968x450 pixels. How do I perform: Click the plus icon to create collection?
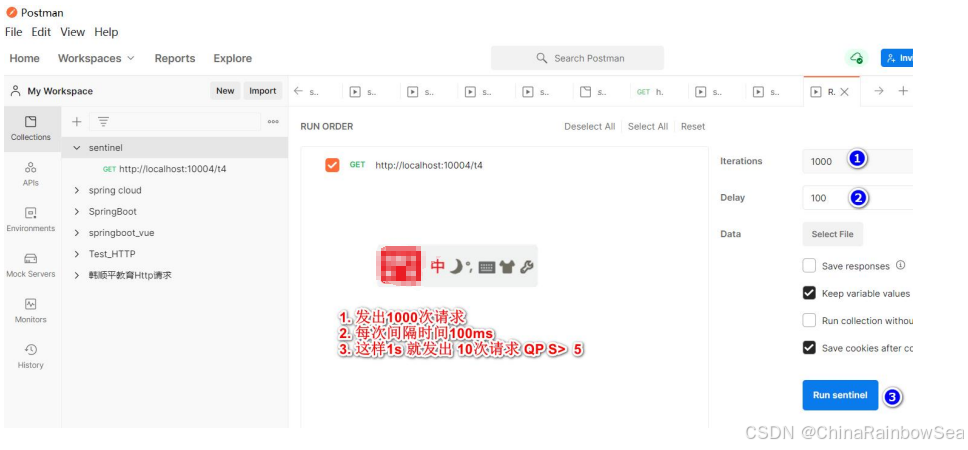(77, 122)
